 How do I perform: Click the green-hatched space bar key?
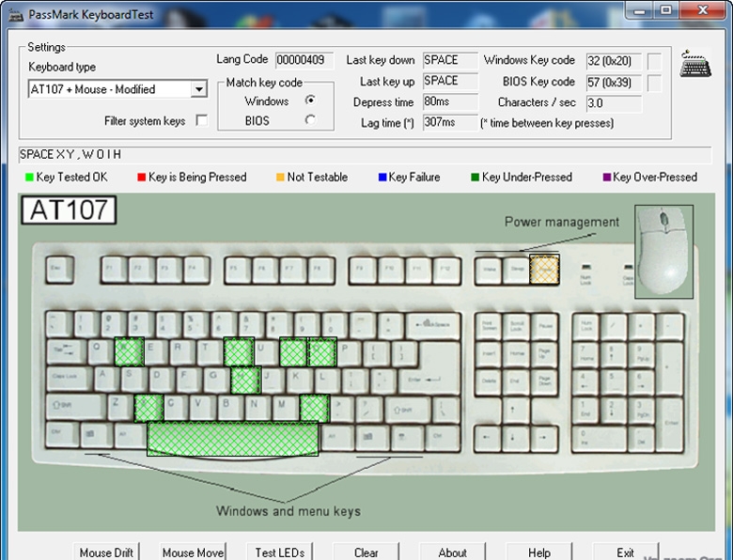point(232,439)
